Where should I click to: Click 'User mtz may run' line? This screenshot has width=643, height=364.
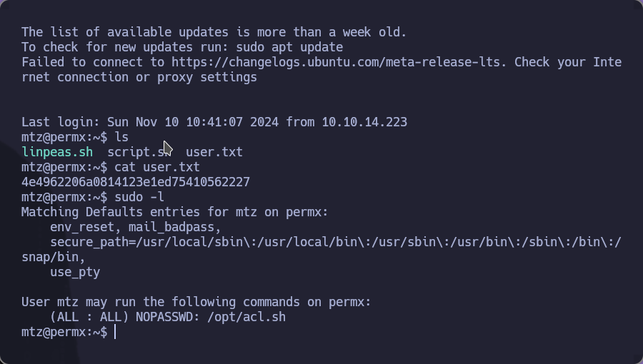[x=196, y=302]
